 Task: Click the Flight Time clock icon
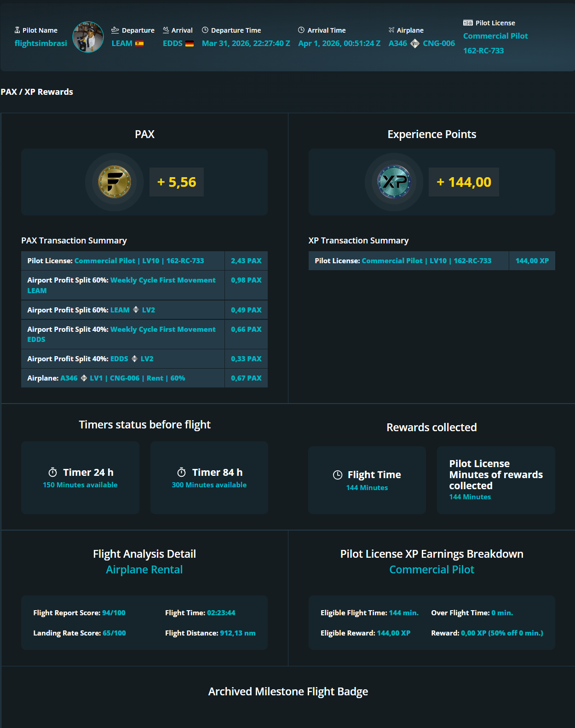(x=338, y=475)
